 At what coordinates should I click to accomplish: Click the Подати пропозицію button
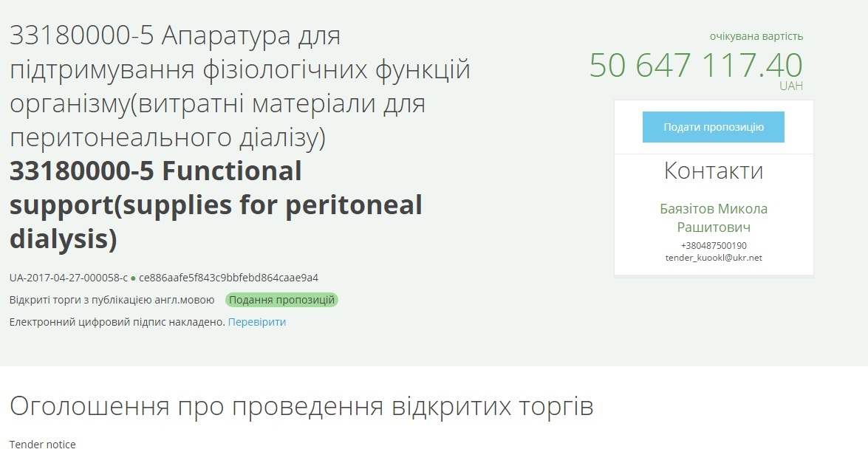[713, 127]
